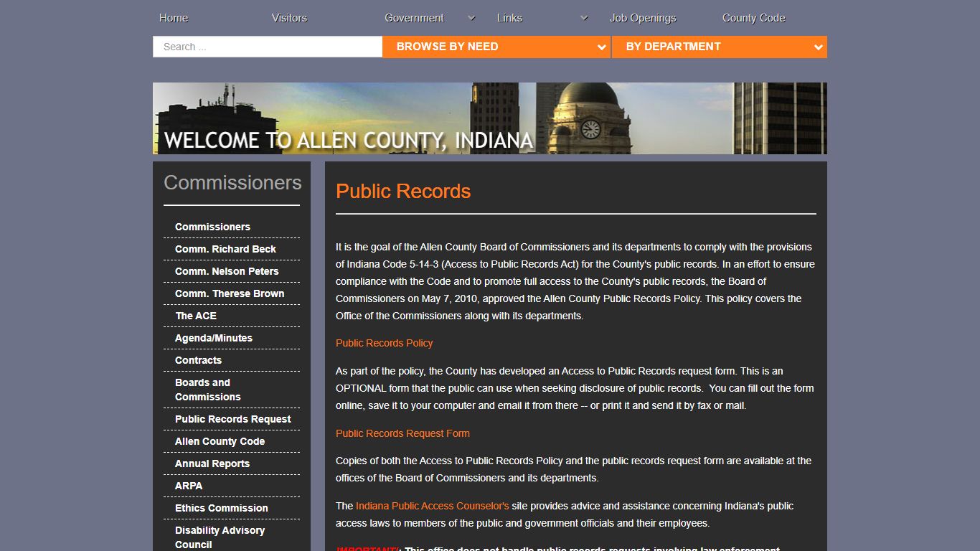Open Disability Advisory Council link

pos(220,537)
